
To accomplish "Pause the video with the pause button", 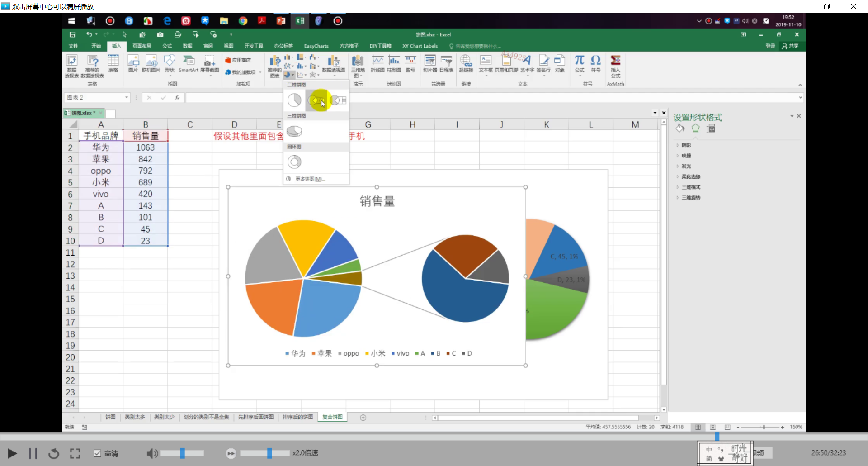I will point(33,453).
